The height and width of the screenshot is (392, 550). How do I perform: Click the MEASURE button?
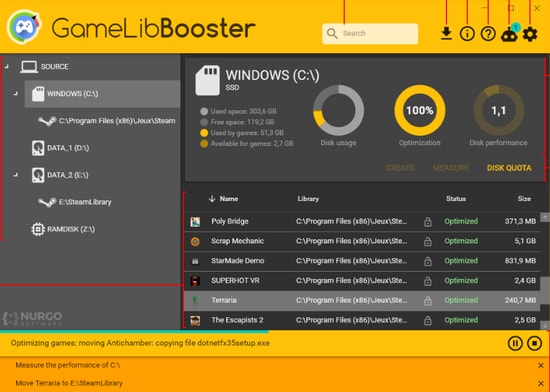click(x=451, y=168)
